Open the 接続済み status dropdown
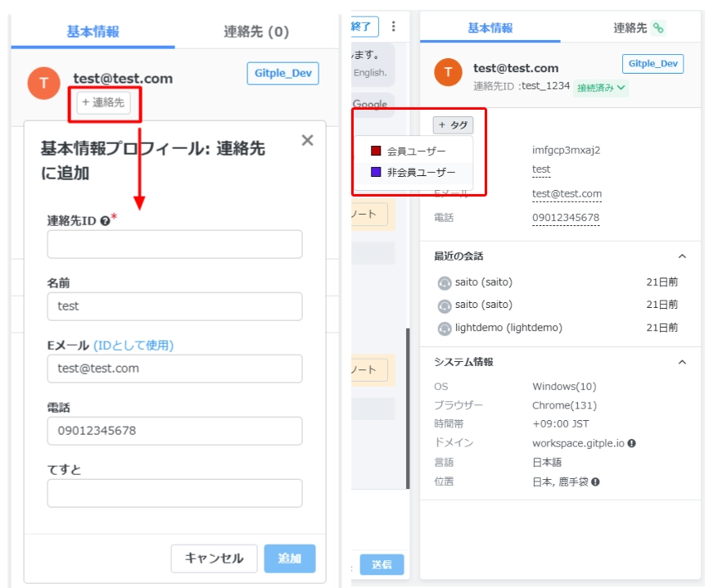This screenshot has width=709, height=588. pyautogui.click(x=601, y=88)
